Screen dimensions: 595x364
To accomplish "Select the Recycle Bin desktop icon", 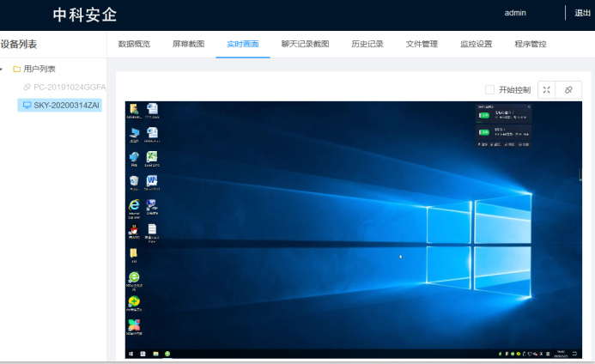I will [x=134, y=183].
